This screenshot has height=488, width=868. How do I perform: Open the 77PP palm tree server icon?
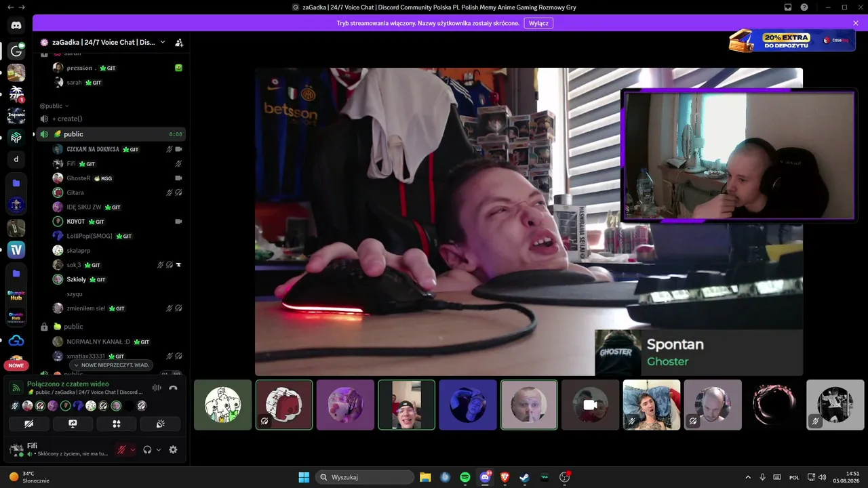pyautogui.click(x=16, y=94)
